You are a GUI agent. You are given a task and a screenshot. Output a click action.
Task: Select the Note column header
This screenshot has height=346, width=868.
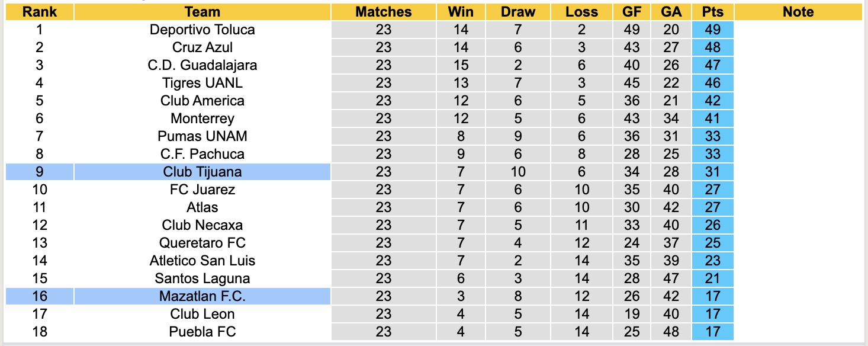point(798,12)
